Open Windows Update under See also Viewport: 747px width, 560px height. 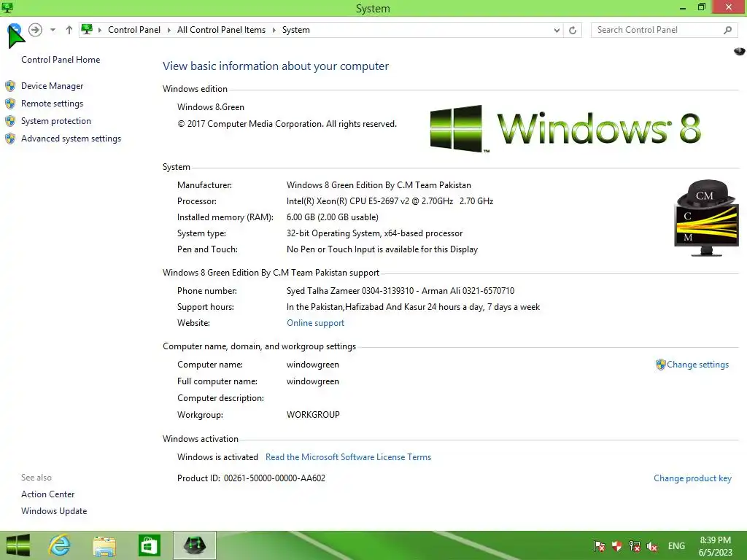coord(54,511)
